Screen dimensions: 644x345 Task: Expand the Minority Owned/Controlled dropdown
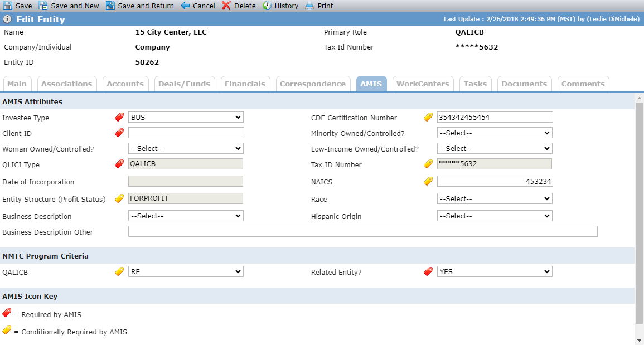pos(495,133)
